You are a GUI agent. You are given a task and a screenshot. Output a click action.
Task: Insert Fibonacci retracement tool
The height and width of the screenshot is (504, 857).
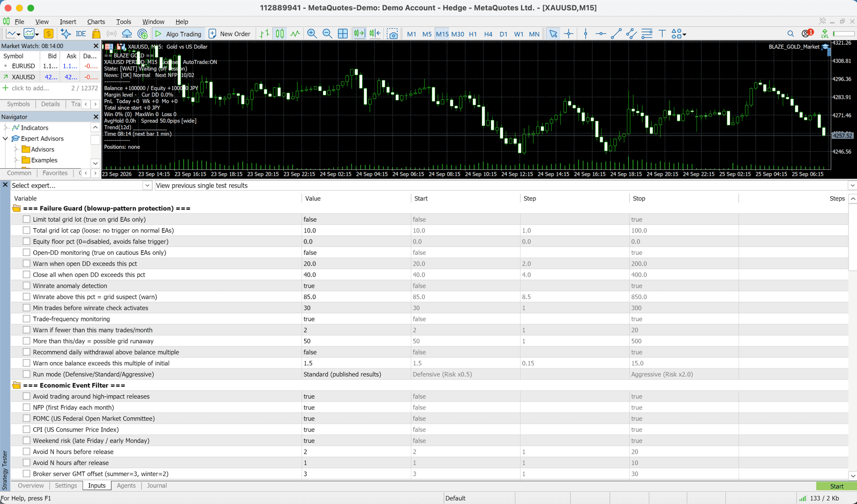tap(647, 34)
